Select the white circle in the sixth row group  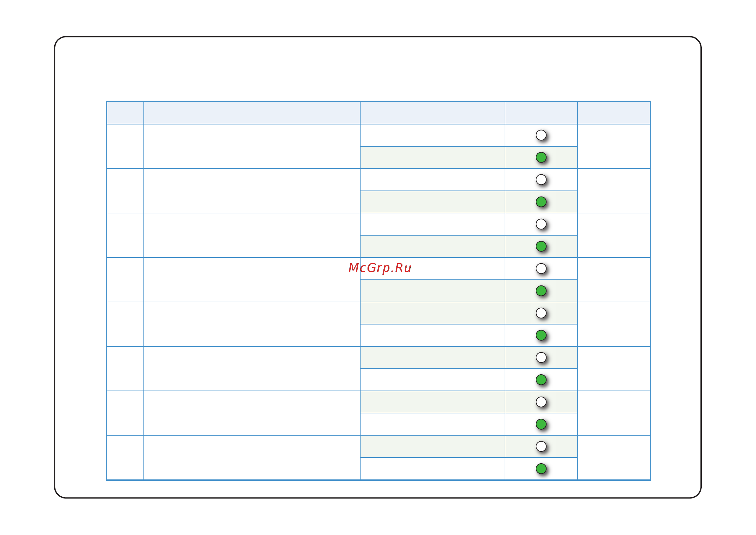(x=541, y=358)
